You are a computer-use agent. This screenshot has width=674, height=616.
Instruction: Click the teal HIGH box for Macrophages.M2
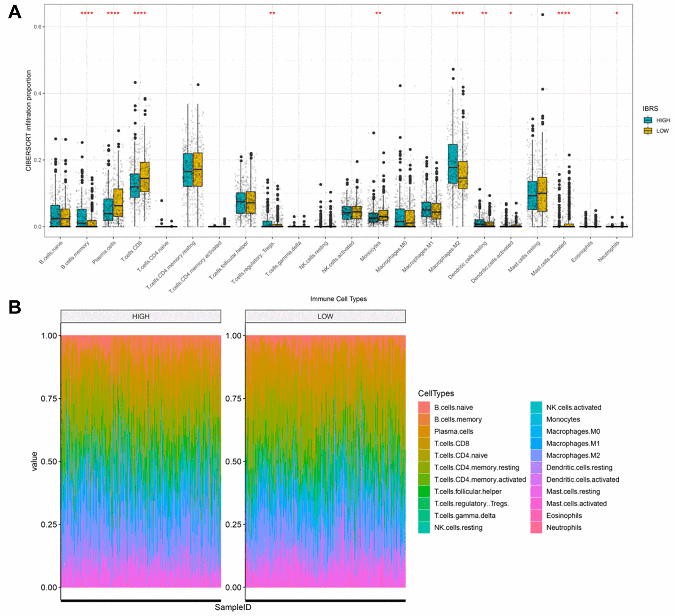[x=452, y=163]
